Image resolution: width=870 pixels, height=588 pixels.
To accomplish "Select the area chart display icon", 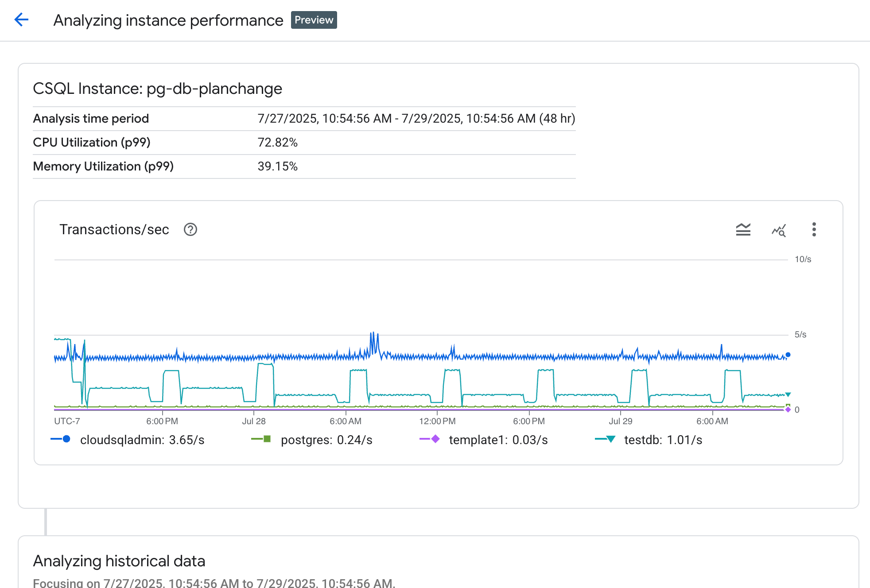I will pyautogui.click(x=743, y=230).
